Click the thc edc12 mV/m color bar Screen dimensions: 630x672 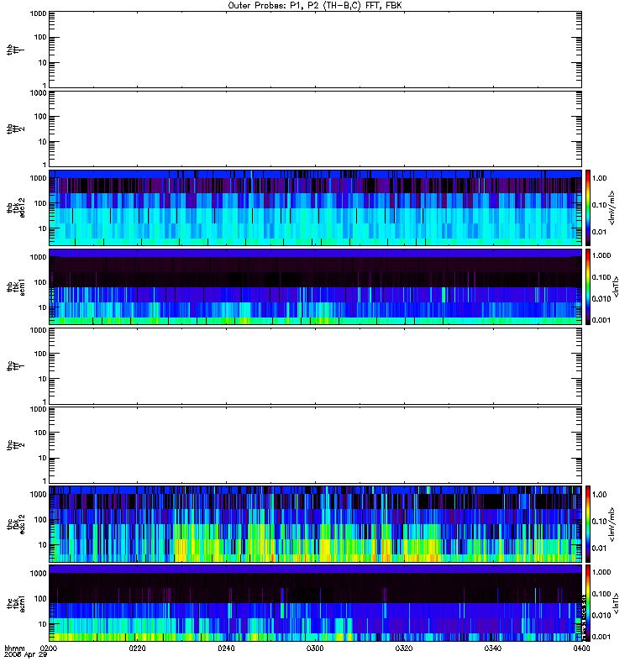point(588,524)
